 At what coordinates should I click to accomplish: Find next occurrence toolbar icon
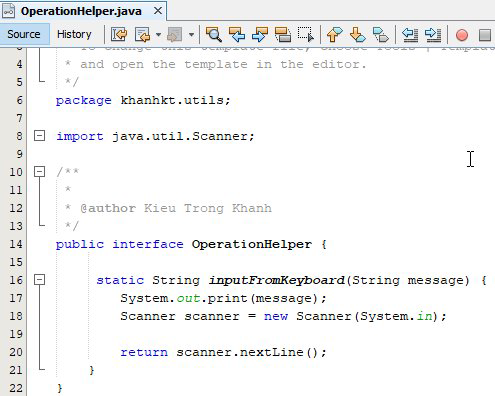pyautogui.click(x=260, y=34)
